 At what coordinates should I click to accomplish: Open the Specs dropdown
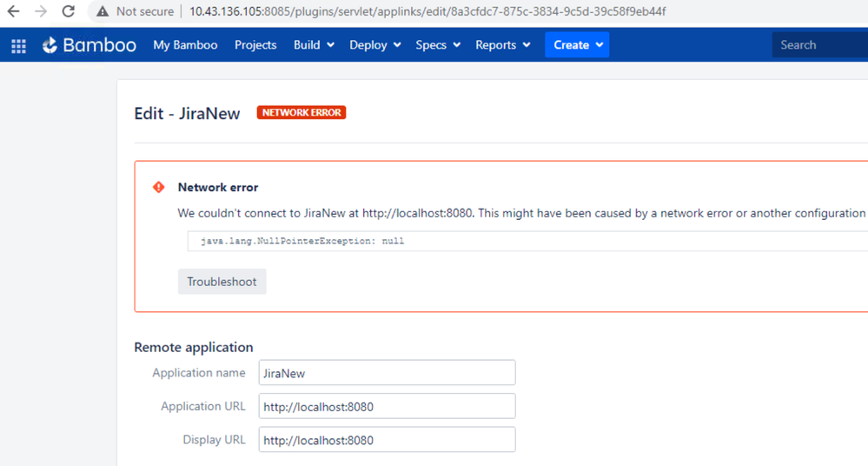click(x=438, y=45)
